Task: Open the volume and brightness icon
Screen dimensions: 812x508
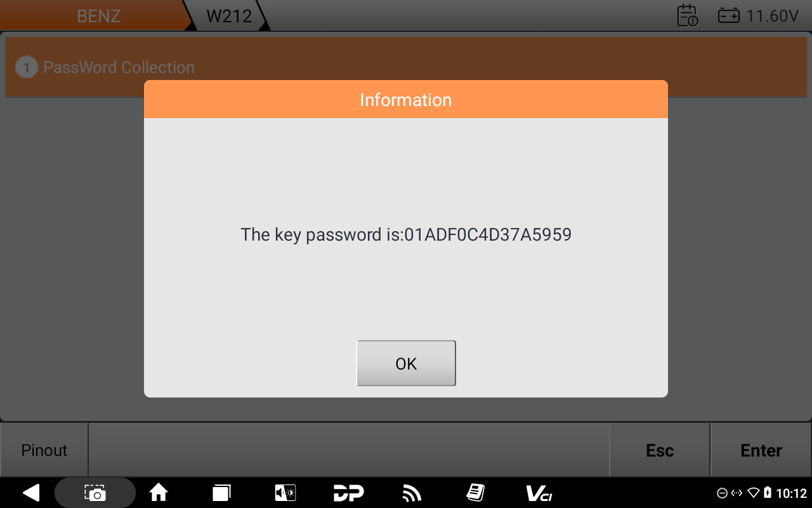Action: (285, 493)
